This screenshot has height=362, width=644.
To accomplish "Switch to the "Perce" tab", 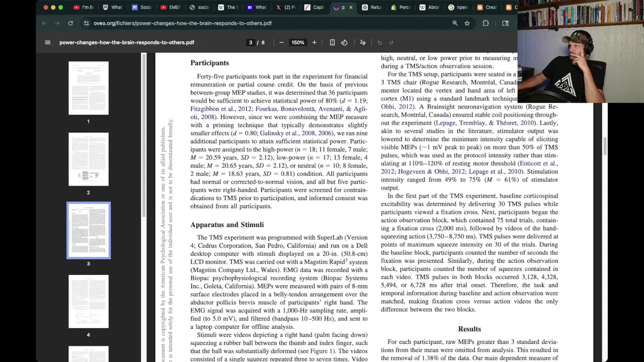I will coord(401,8).
